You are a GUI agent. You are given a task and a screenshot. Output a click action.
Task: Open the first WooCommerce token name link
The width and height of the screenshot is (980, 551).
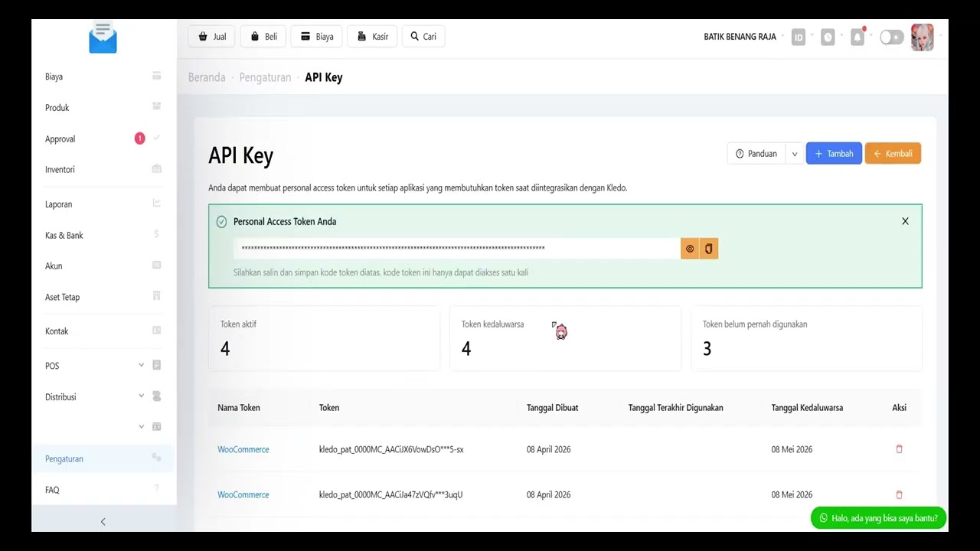[243, 449]
